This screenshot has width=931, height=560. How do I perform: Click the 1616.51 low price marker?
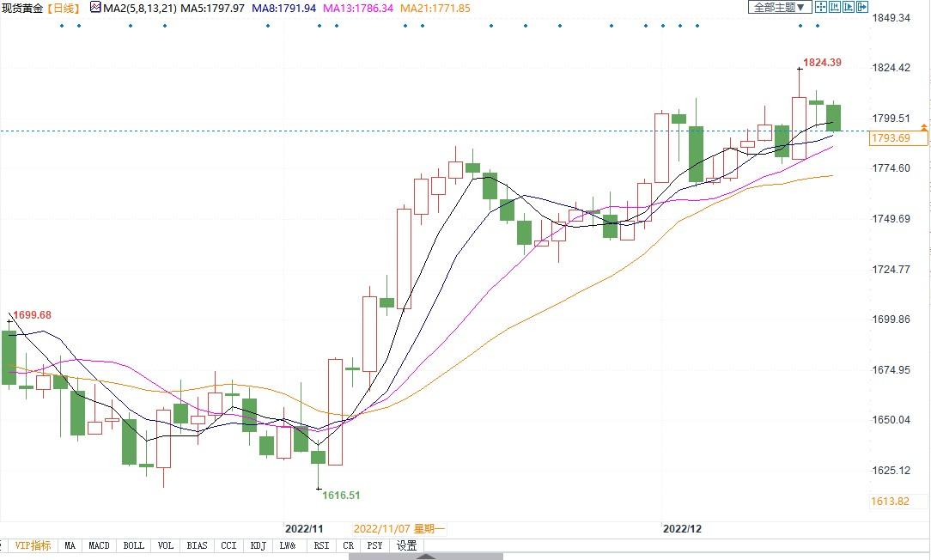(341, 496)
